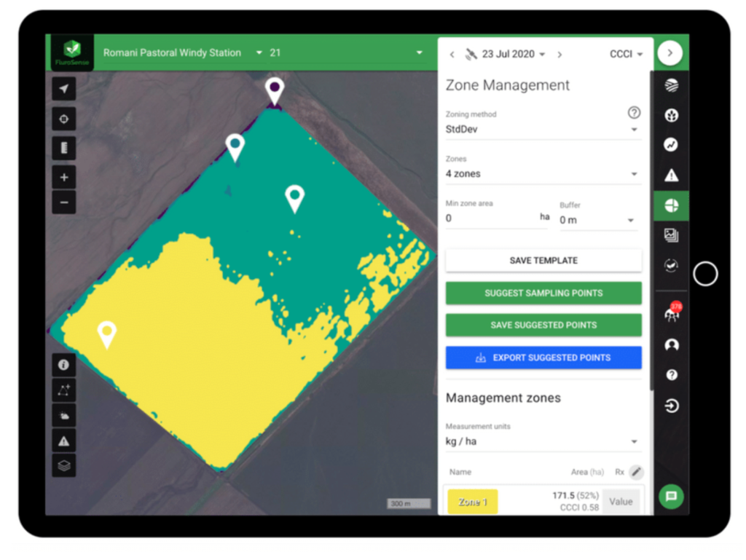Screen dimensions: 746x560
Task: Zoom out the map with minus button
Action: click(64, 202)
